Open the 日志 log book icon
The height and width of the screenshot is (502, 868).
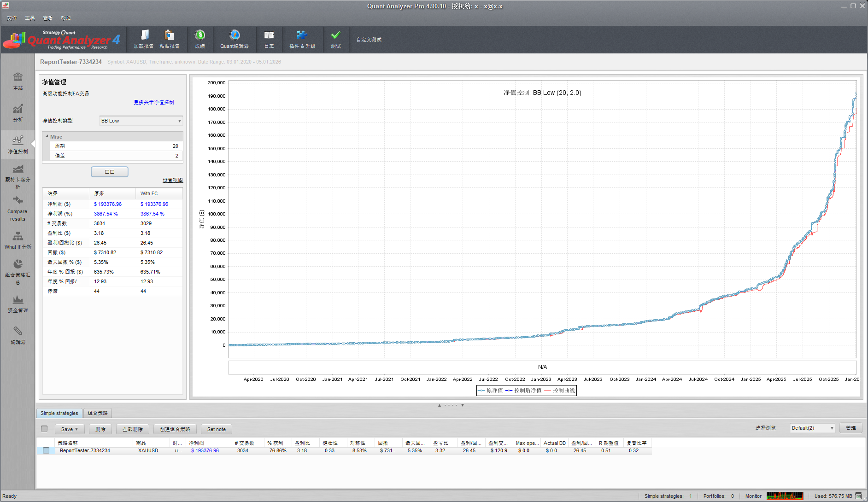[x=269, y=36]
